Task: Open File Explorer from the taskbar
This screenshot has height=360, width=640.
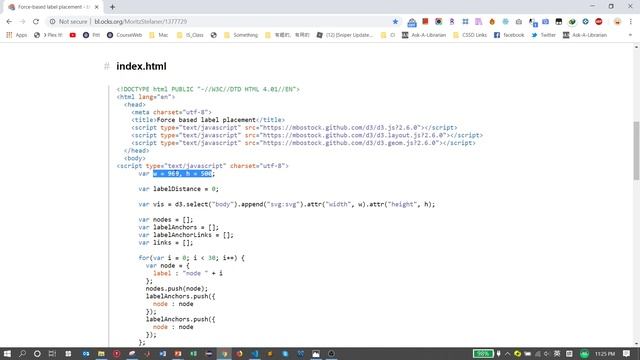Action: pos(101,353)
